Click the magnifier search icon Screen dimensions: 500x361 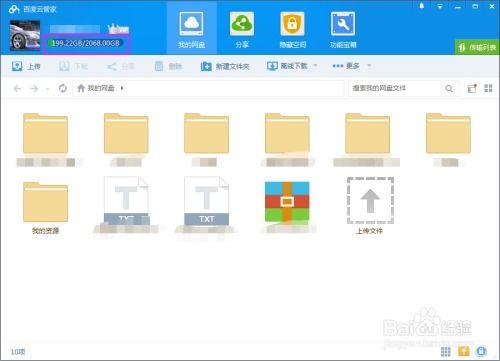point(449,88)
